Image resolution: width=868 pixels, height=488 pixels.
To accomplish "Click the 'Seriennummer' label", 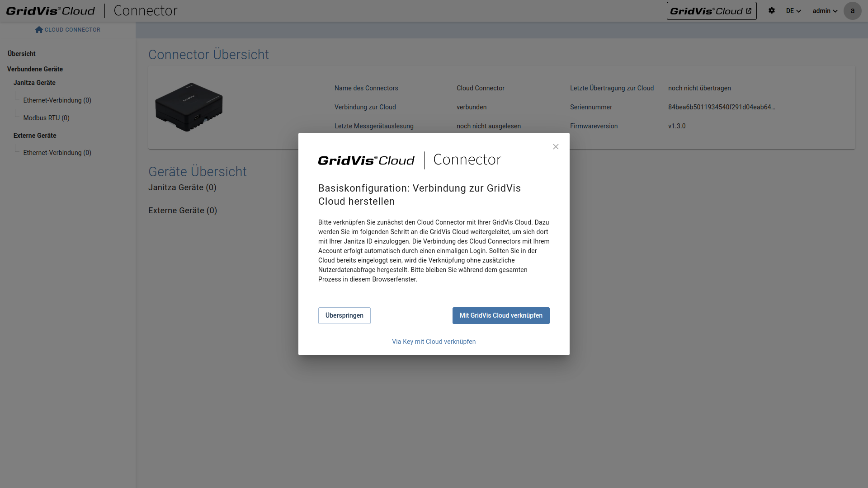I will point(591,107).
